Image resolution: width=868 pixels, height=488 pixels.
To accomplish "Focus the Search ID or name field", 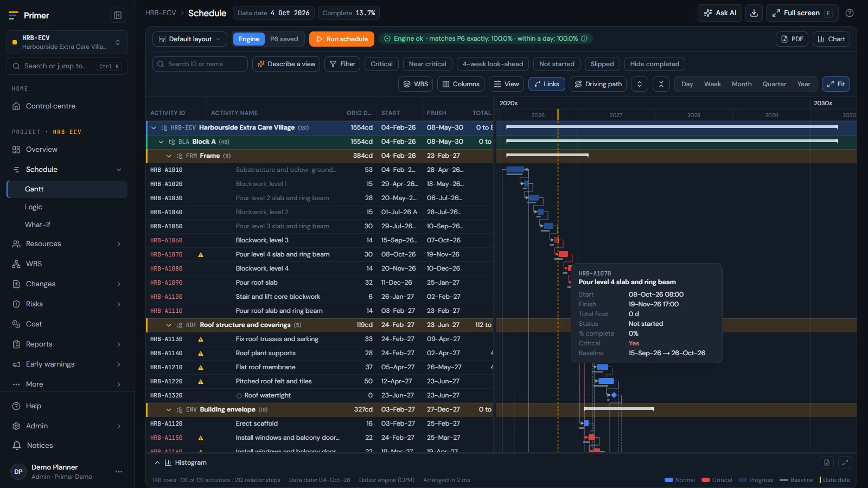I will 200,64.
